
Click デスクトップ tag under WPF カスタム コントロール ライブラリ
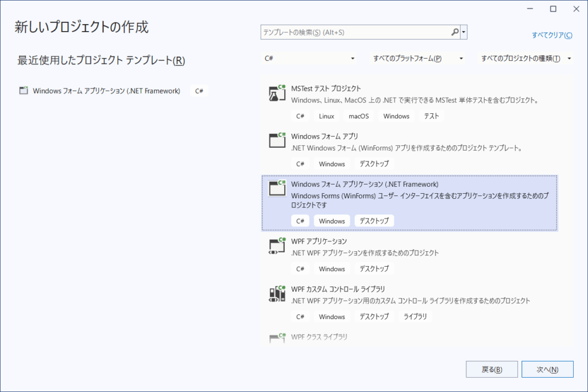click(374, 317)
